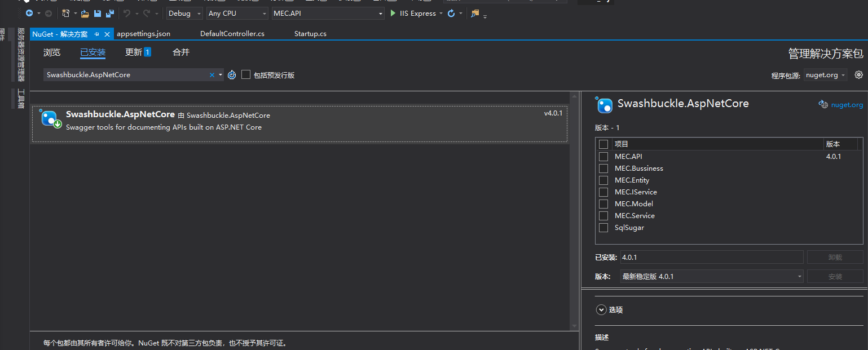Click the package list vertical scrollbar
Viewport: 868px width, 350px height.
click(x=574, y=211)
